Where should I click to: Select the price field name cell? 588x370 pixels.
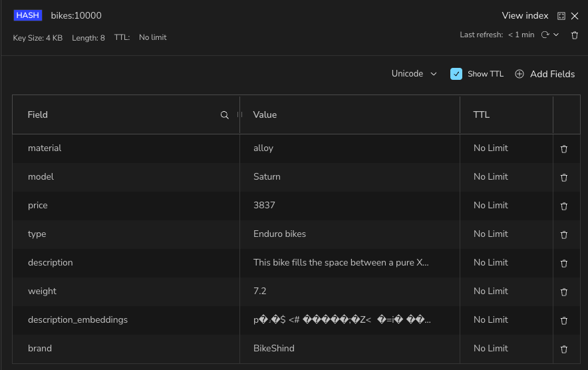click(37, 205)
